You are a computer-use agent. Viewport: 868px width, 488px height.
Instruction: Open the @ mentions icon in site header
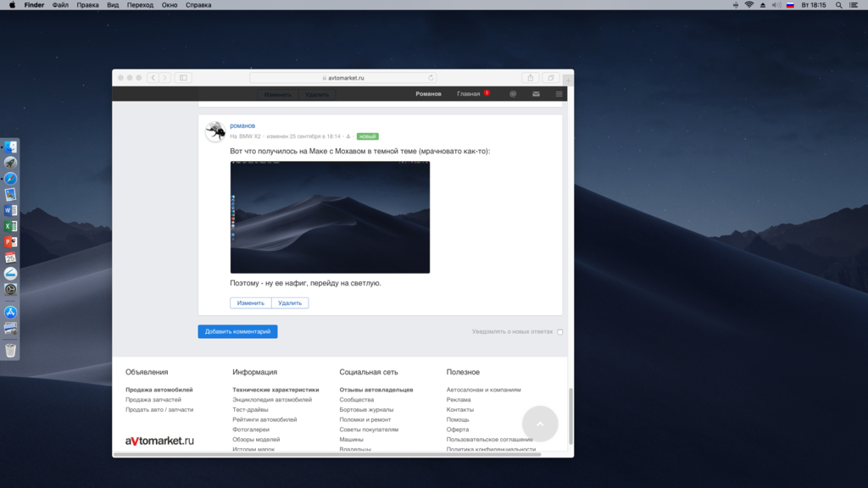point(513,94)
